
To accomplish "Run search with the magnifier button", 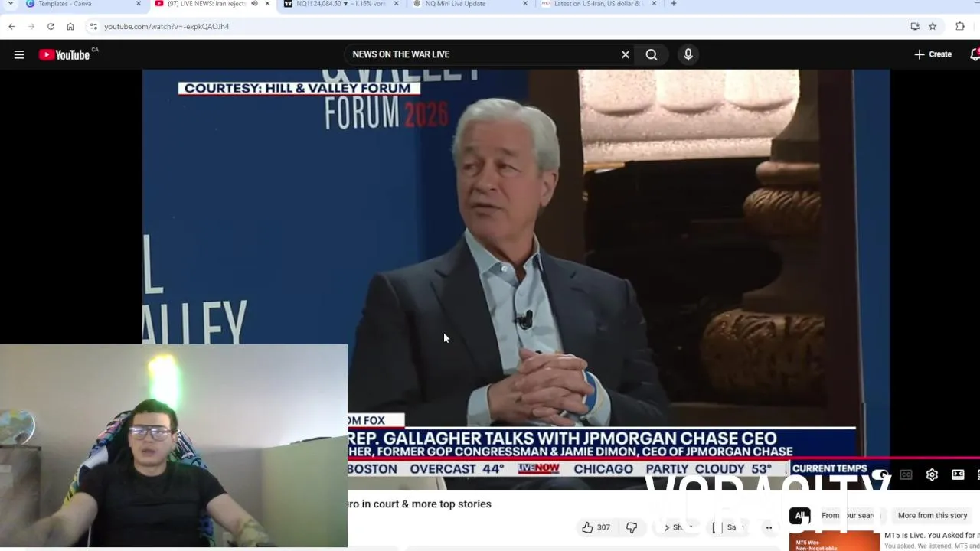I will point(652,54).
